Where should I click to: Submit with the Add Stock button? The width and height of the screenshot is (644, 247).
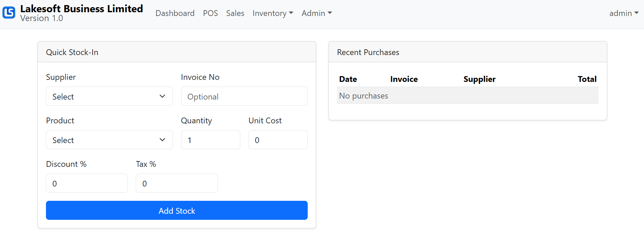point(177,210)
